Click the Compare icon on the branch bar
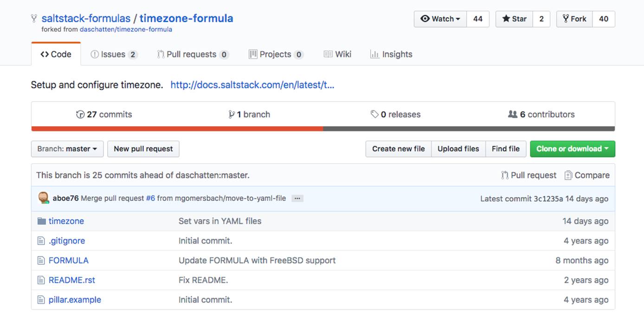This screenshot has width=644, height=314. pyautogui.click(x=568, y=175)
